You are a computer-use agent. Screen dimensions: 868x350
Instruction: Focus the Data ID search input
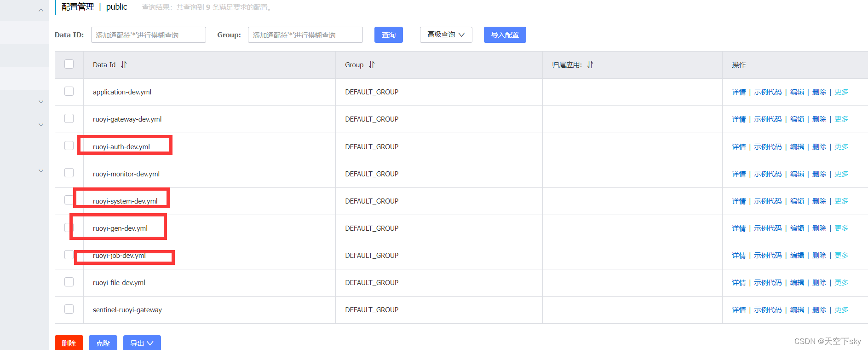pos(148,35)
